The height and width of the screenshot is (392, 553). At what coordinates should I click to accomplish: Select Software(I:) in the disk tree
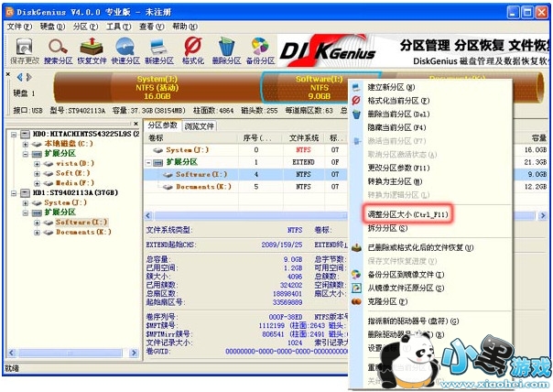tap(81, 223)
